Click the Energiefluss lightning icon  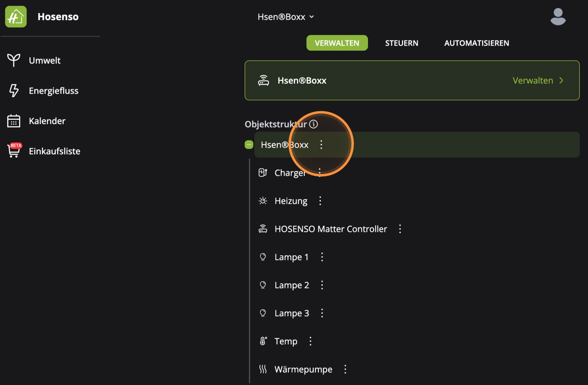[x=13, y=91]
